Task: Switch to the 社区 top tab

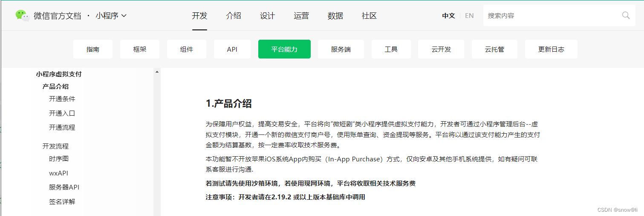Action: pos(369,16)
